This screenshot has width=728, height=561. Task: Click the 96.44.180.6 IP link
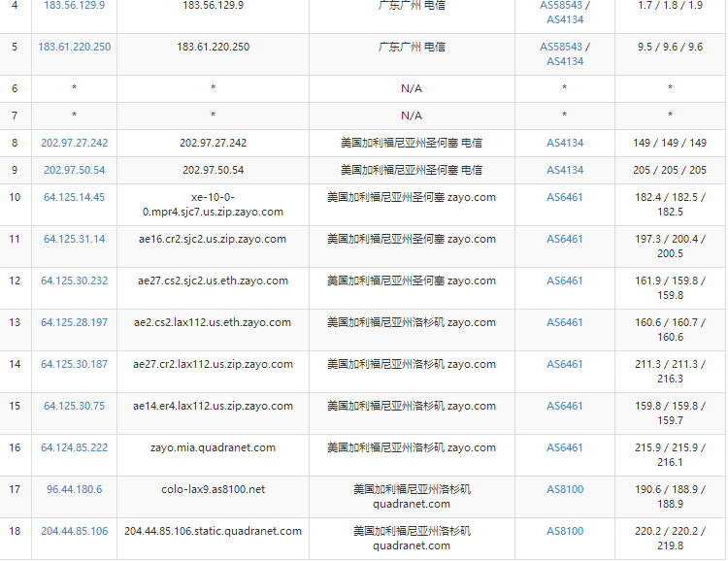point(75,489)
